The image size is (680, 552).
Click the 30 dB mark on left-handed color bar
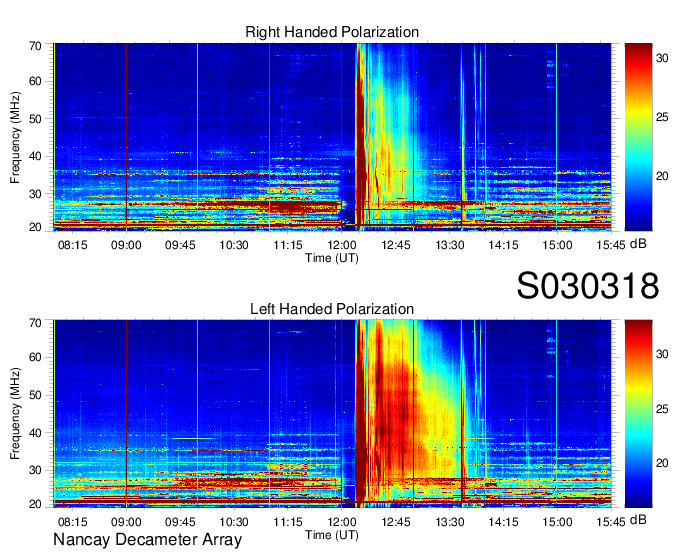coord(662,354)
